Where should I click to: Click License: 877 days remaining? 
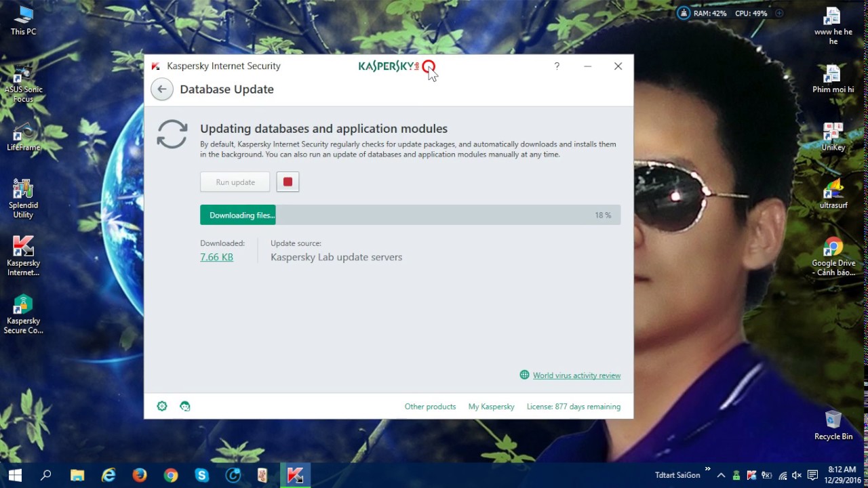coord(574,407)
